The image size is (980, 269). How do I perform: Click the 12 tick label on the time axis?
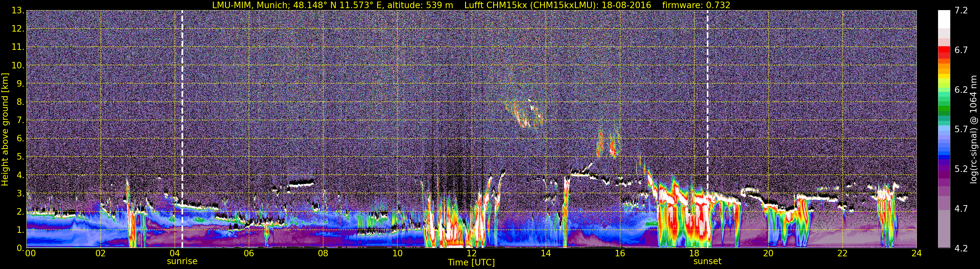tap(471, 253)
